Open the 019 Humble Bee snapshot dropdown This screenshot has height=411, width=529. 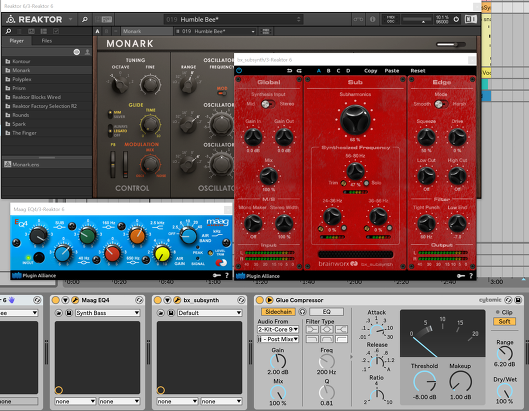point(215,31)
